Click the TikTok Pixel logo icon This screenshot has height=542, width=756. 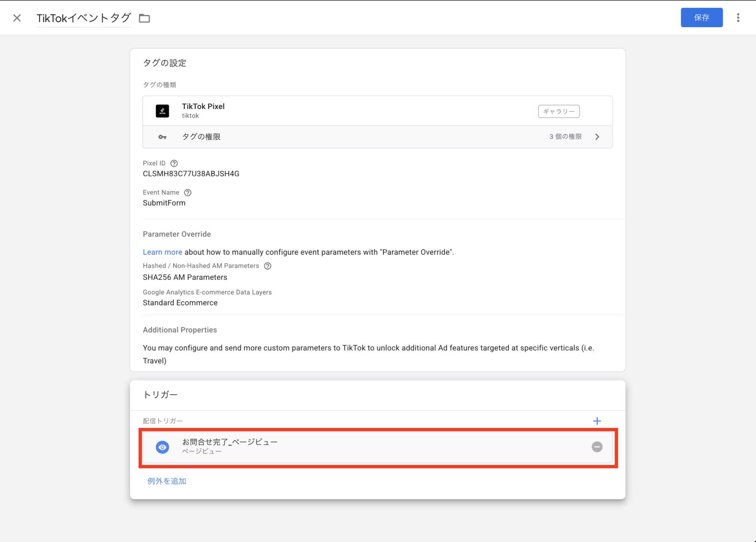[x=162, y=111]
